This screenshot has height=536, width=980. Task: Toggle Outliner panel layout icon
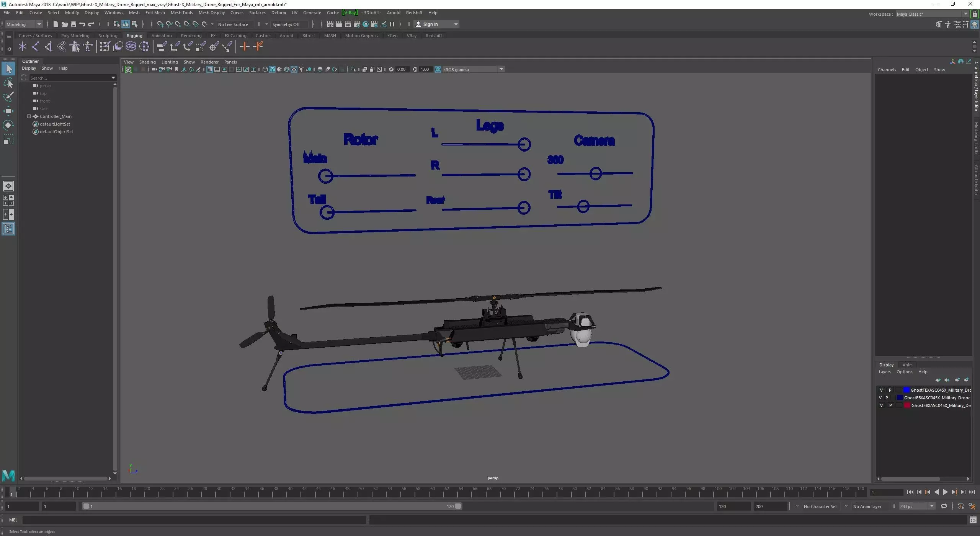pos(8,229)
